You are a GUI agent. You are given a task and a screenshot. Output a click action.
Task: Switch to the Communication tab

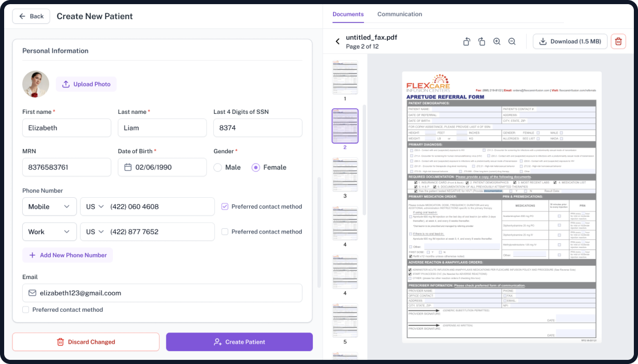pos(399,14)
